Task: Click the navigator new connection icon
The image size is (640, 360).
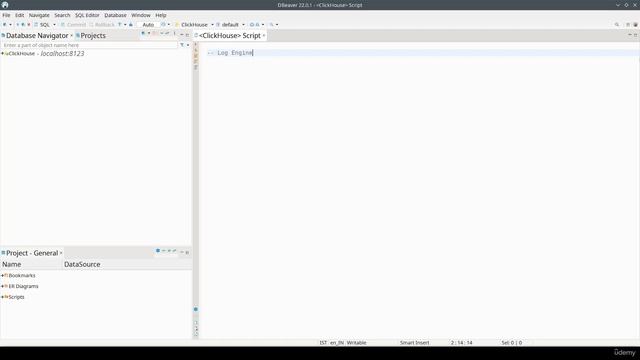Action: pos(143,33)
